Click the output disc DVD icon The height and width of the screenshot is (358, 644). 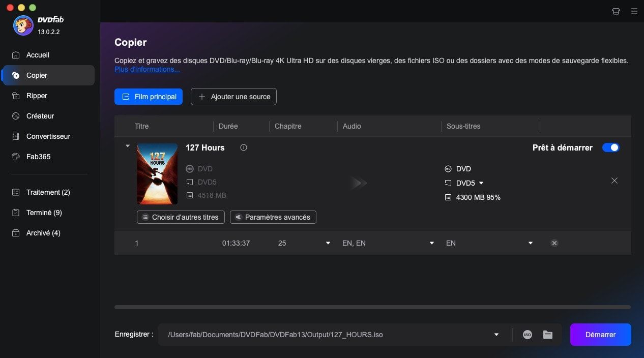click(448, 169)
